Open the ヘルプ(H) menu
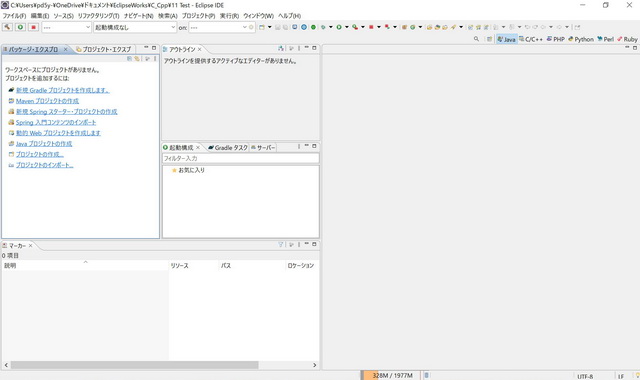 click(289, 16)
